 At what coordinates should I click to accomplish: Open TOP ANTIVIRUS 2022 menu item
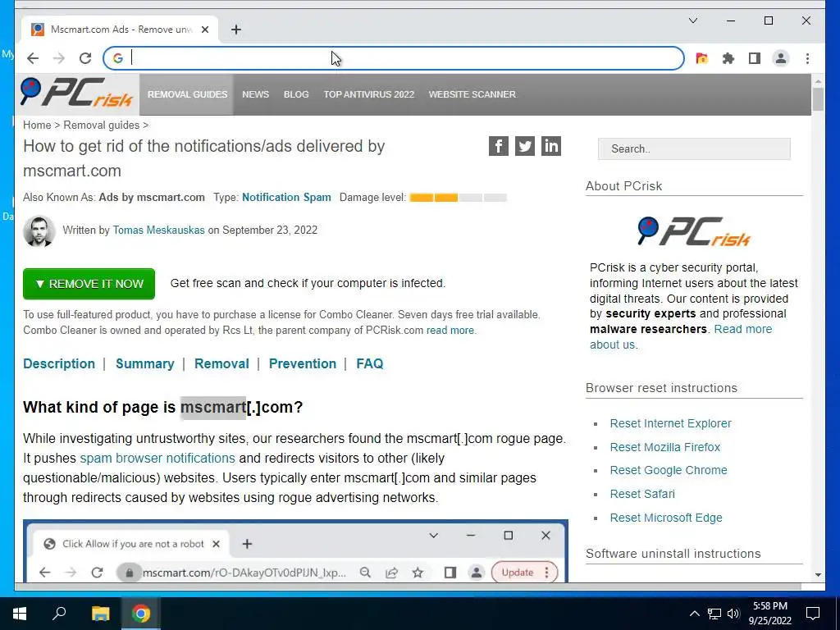coord(368,94)
